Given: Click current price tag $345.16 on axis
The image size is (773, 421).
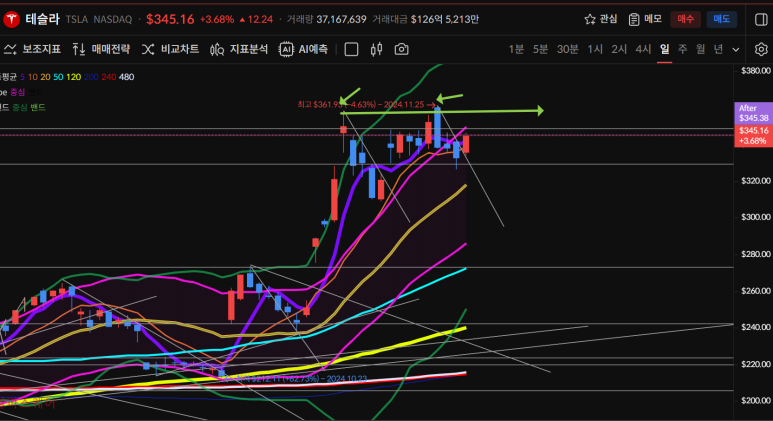Looking at the screenshot, I should 753,135.
